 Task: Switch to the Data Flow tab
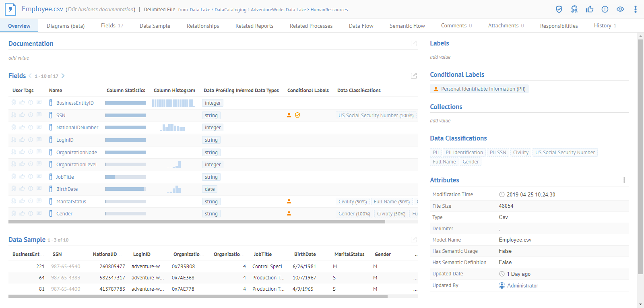pos(361,26)
